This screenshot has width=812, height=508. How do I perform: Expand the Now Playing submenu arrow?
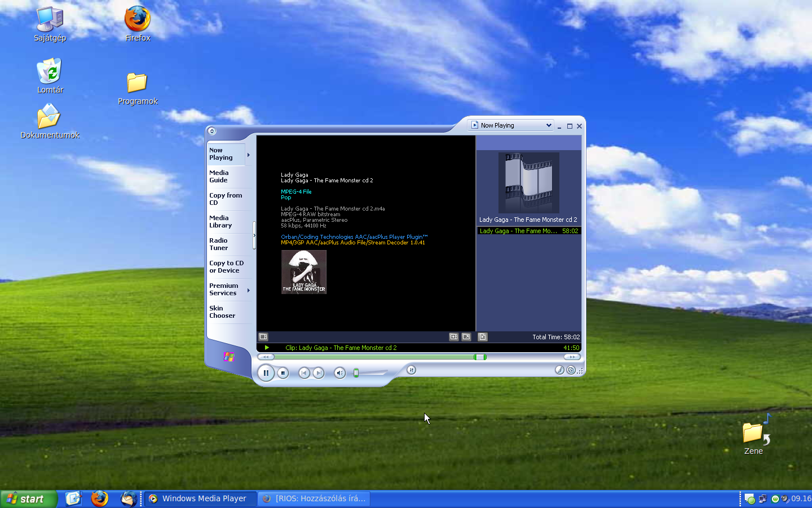point(249,155)
